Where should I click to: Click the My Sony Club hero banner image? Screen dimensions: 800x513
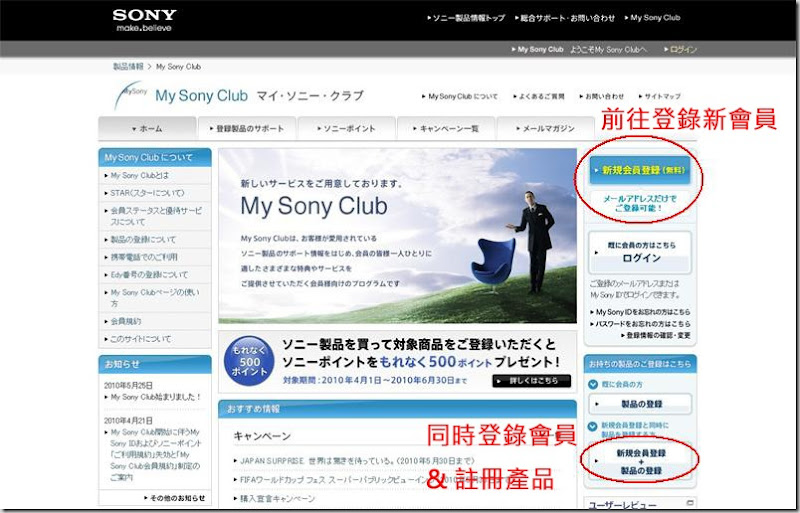pos(397,236)
